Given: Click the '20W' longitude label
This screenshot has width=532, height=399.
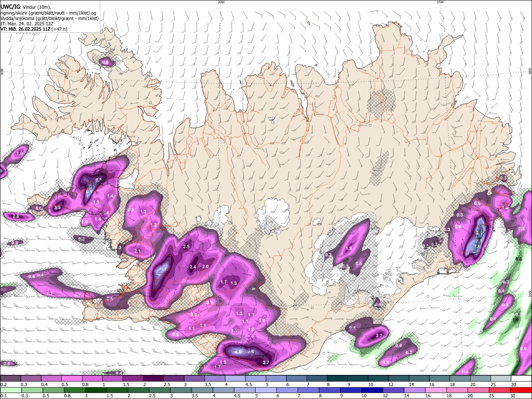Looking at the screenshot, I should 221,2.
